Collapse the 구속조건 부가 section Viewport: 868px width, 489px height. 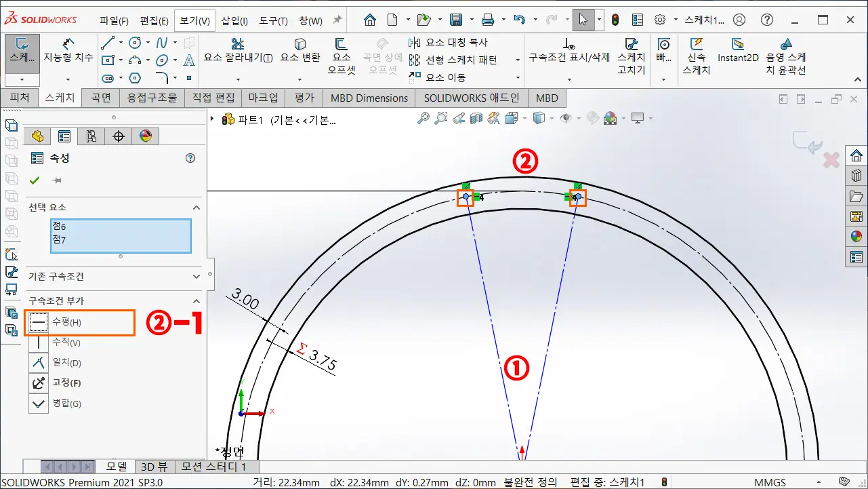pos(197,301)
